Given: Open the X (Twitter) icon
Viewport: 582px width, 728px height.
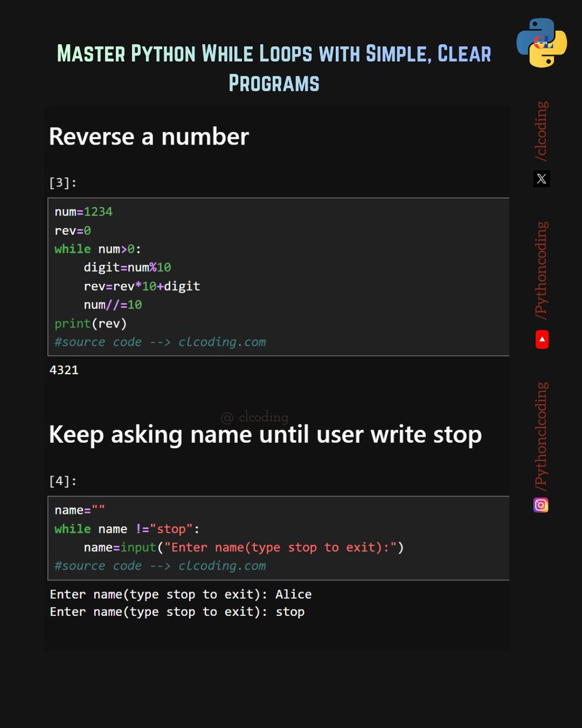Looking at the screenshot, I should pyautogui.click(x=541, y=178).
